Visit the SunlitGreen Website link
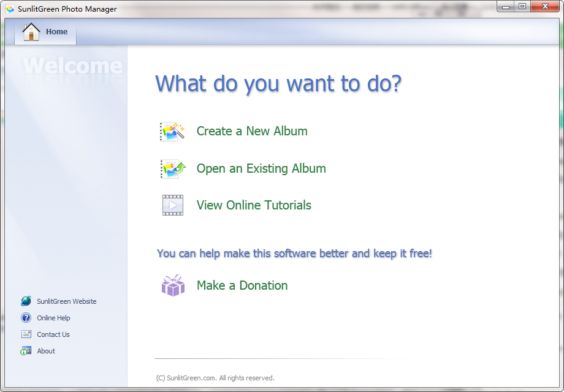This screenshot has width=564, height=392. [67, 301]
